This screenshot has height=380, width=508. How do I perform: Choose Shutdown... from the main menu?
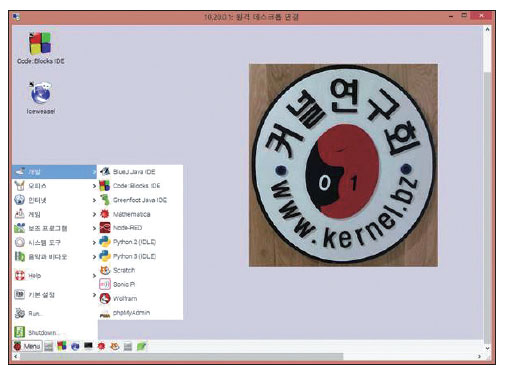(55, 332)
